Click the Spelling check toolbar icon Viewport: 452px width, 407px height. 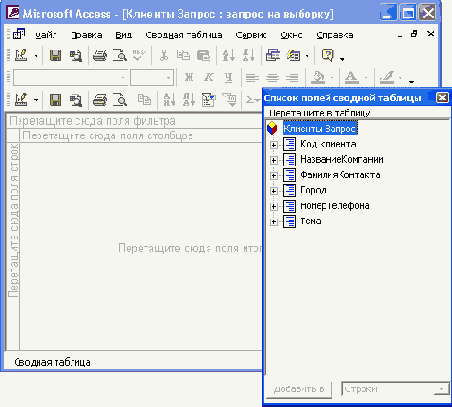click(139, 55)
